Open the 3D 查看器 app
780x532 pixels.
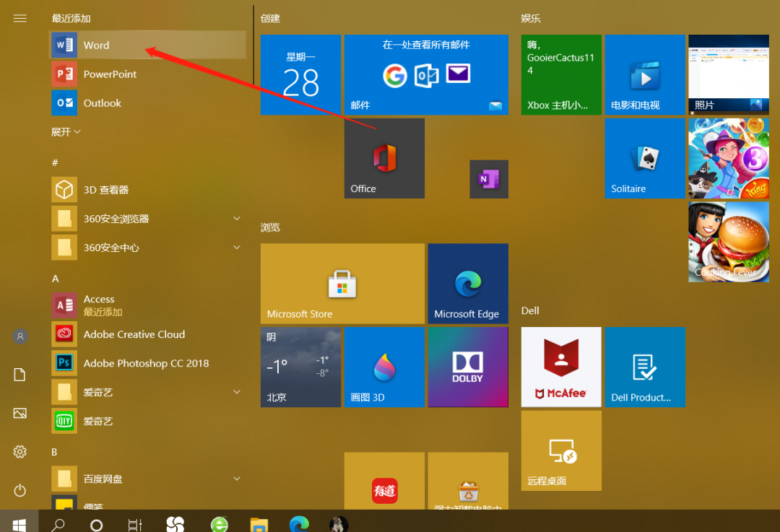tap(148, 189)
